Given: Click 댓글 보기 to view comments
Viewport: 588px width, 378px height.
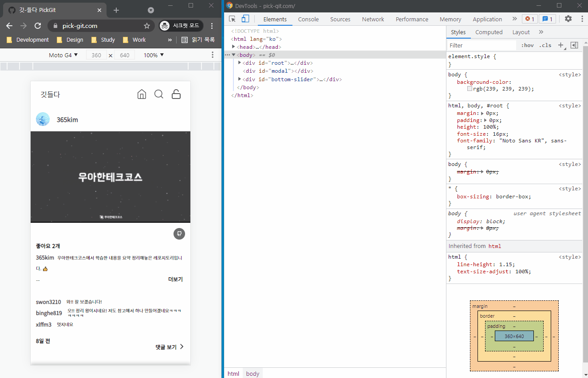Looking at the screenshot, I should [170, 347].
